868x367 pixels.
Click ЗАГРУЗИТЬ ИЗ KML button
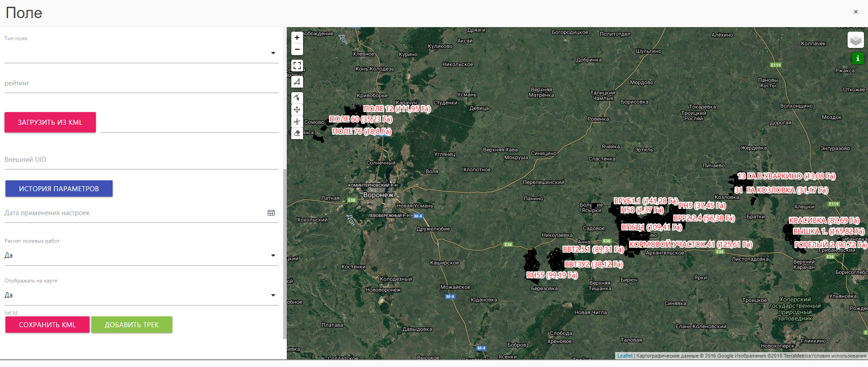pyautogui.click(x=50, y=122)
